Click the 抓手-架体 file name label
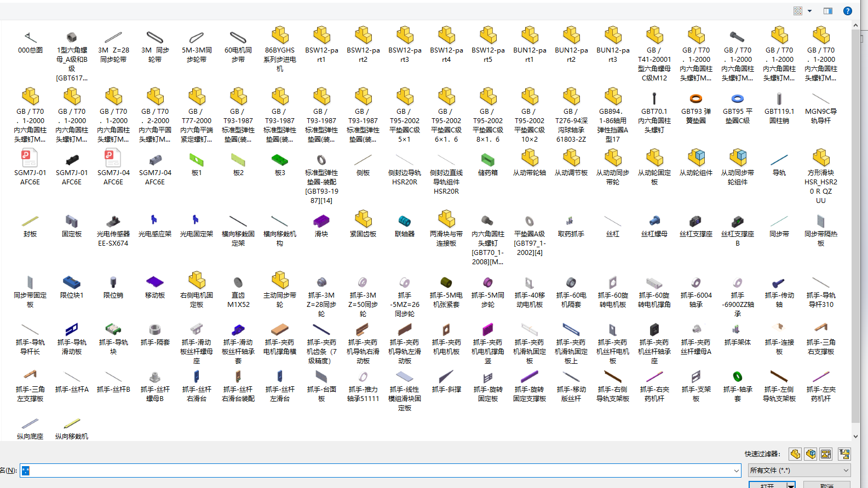Viewport: 868px width, 488px height. [x=738, y=342]
